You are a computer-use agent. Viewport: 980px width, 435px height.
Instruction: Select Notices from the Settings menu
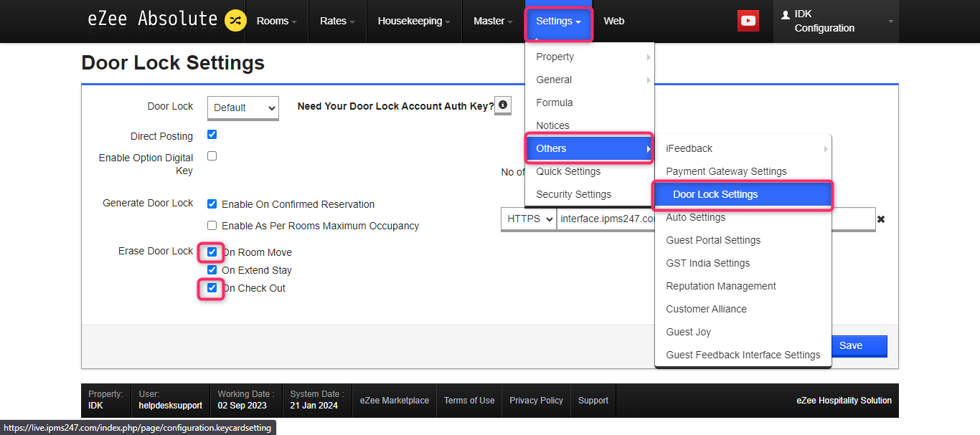590,125
